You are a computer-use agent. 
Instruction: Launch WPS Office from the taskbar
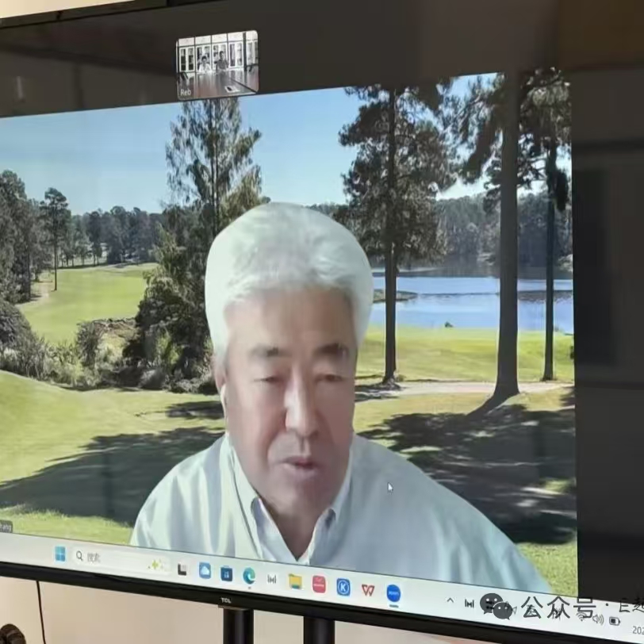(368, 590)
